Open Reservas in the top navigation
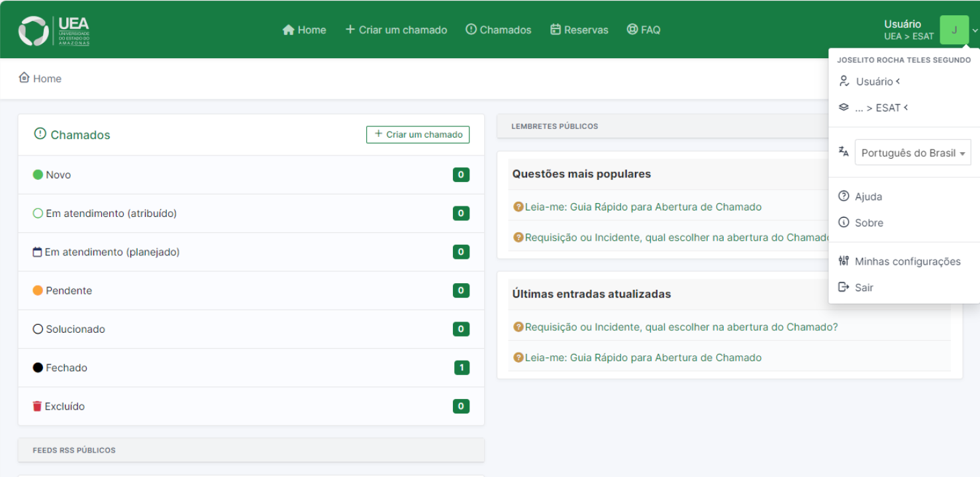This screenshot has height=477, width=980. 579,30
